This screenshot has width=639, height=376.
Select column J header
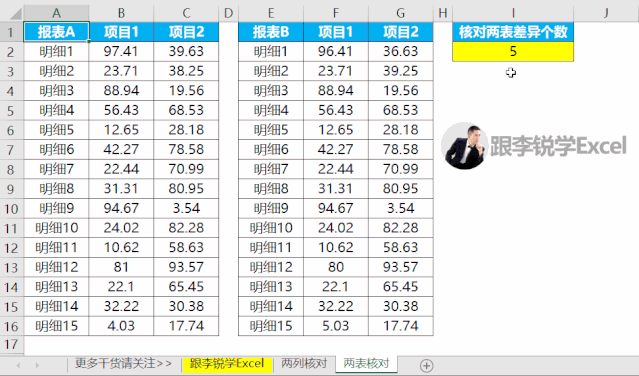click(606, 13)
